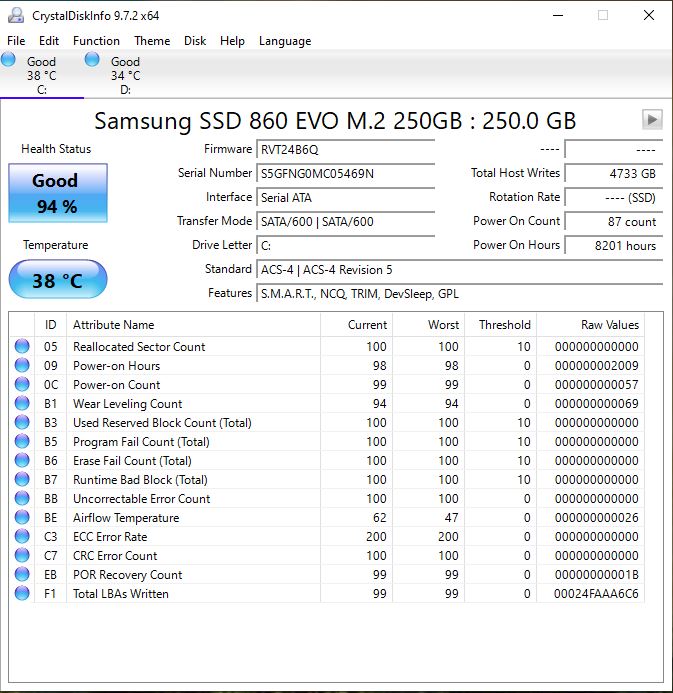Image resolution: width=673 pixels, height=693 pixels.
Task: Click the Current column header
Action: (357, 325)
